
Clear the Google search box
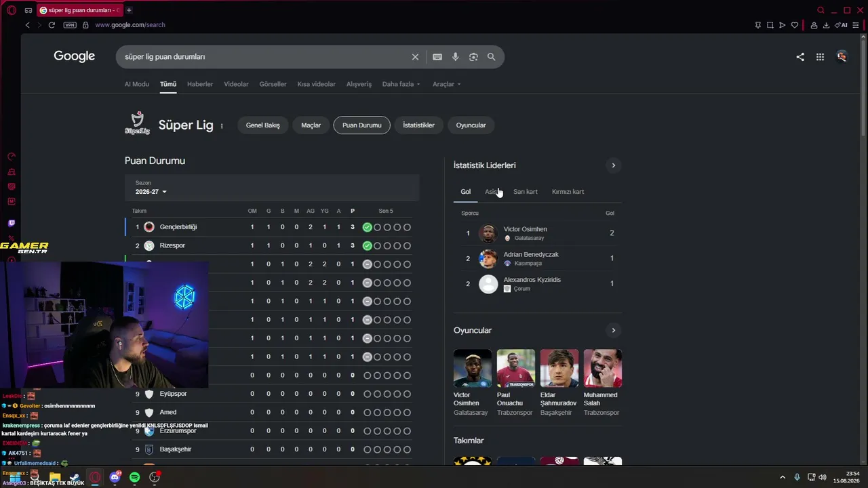click(x=415, y=57)
